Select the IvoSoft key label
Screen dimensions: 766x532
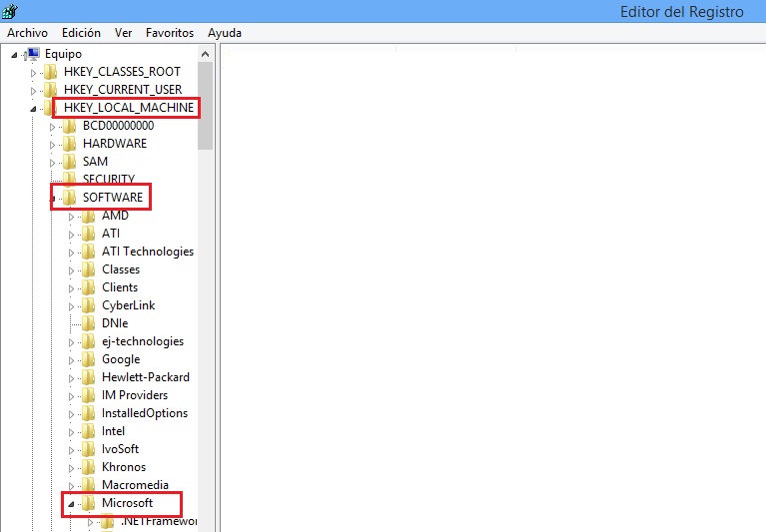point(120,449)
